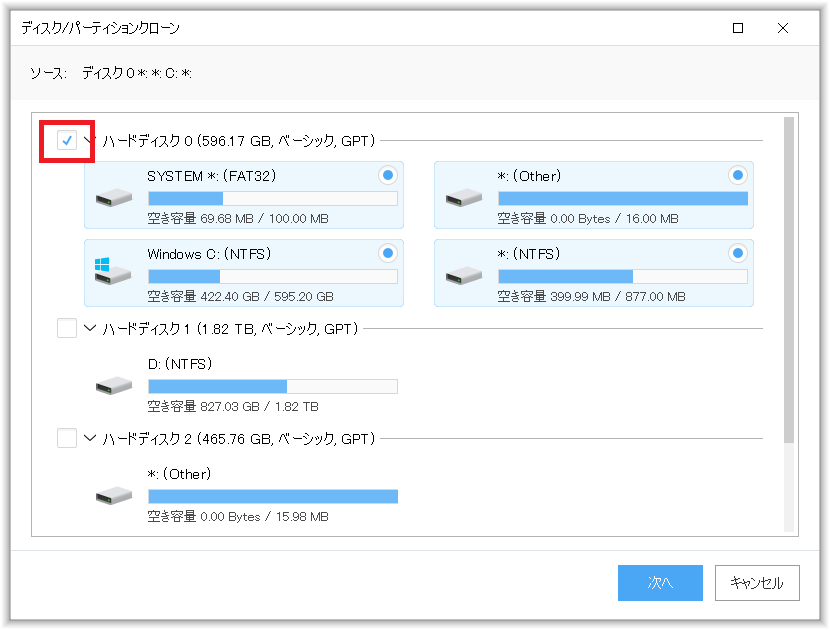Click 空き容量 69.68 MB / 100.00 MB text

[x=238, y=219]
